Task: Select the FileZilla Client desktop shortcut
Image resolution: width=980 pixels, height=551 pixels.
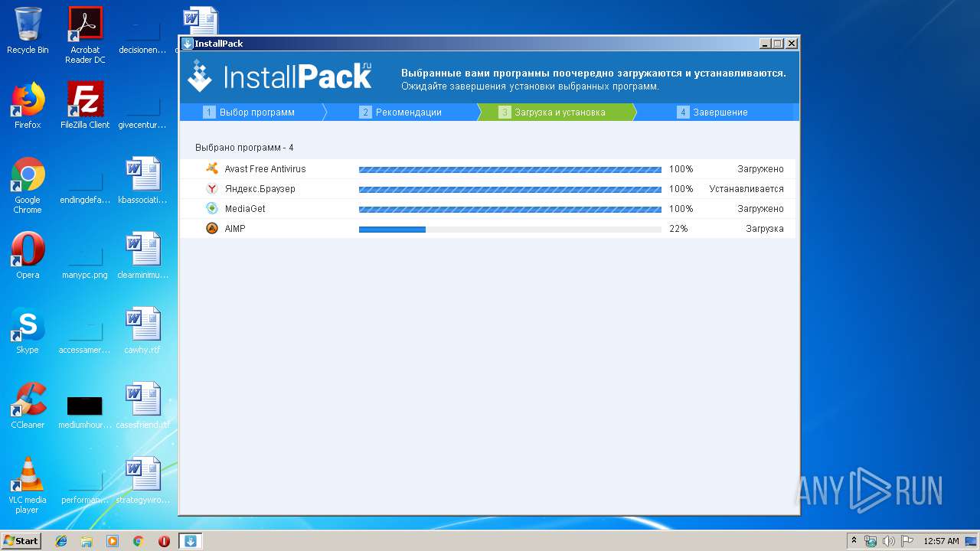Action: (x=85, y=106)
